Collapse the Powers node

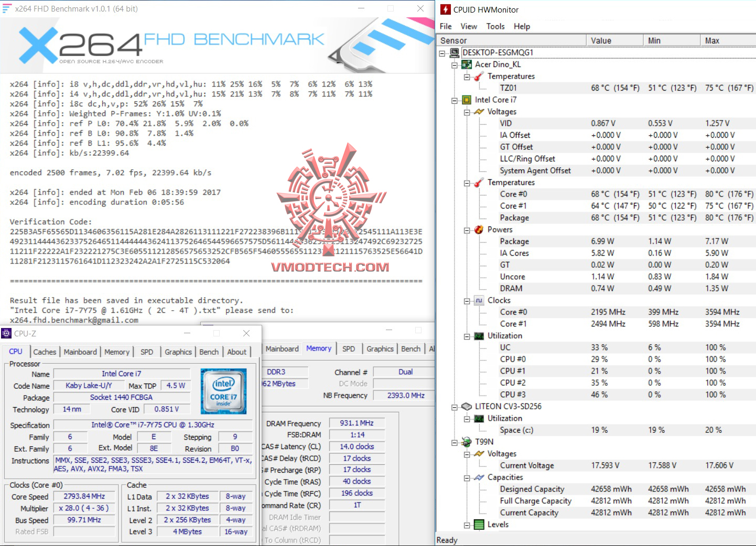[x=467, y=230]
